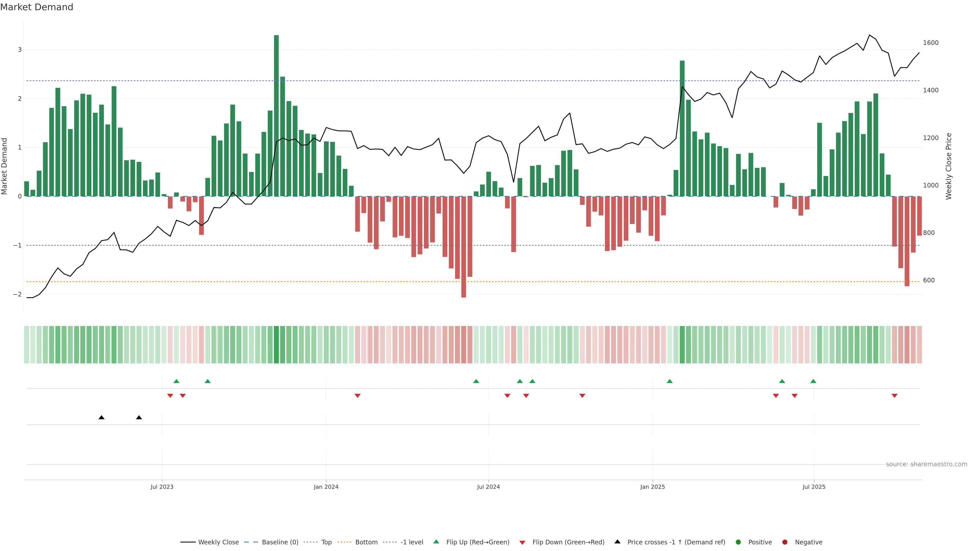Screen dimensions: 980x551
Task: Click the source: sharemaestro.com text
Action: 926,464
